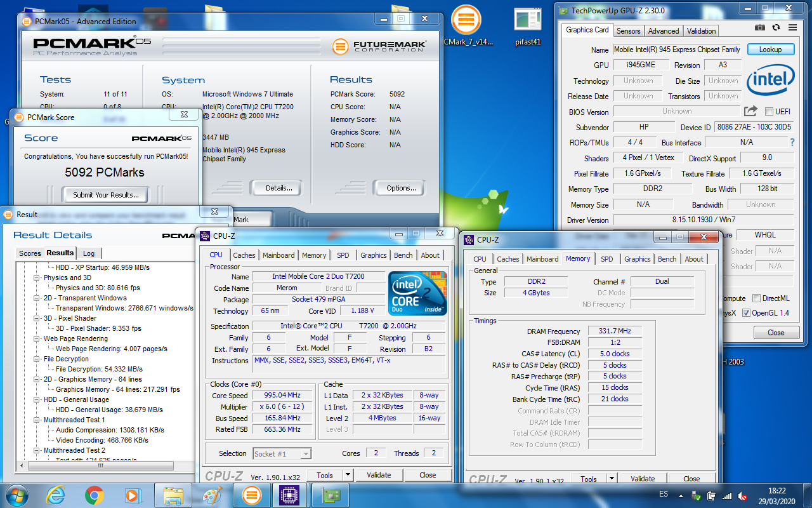Open the Advanced tab in GPU-Z
The height and width of the screenshot is (508, 812).
pyautogui.click(x=664, y=30)
